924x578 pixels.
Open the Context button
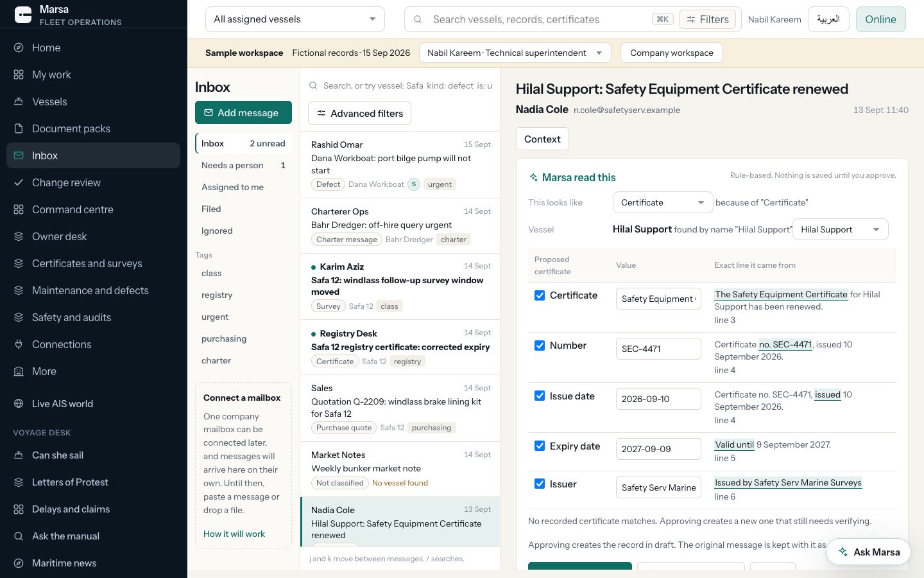[x=542, y=139]
